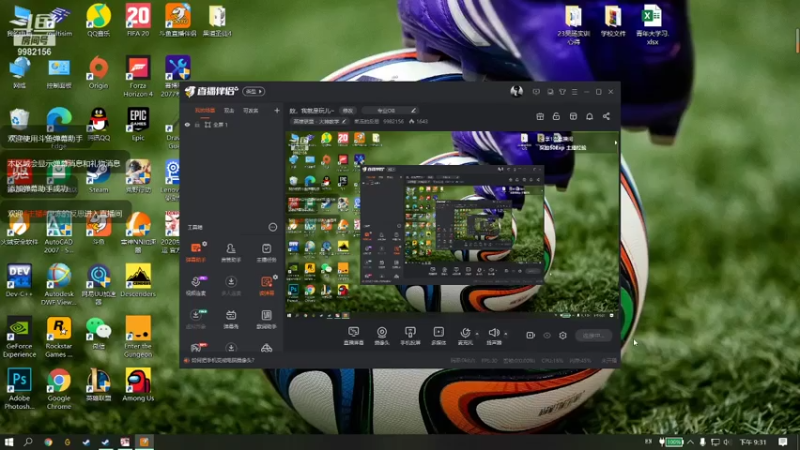Add a new scene with plus button
The height and width of the screenshot is (450, 800).
click(277, 110)
